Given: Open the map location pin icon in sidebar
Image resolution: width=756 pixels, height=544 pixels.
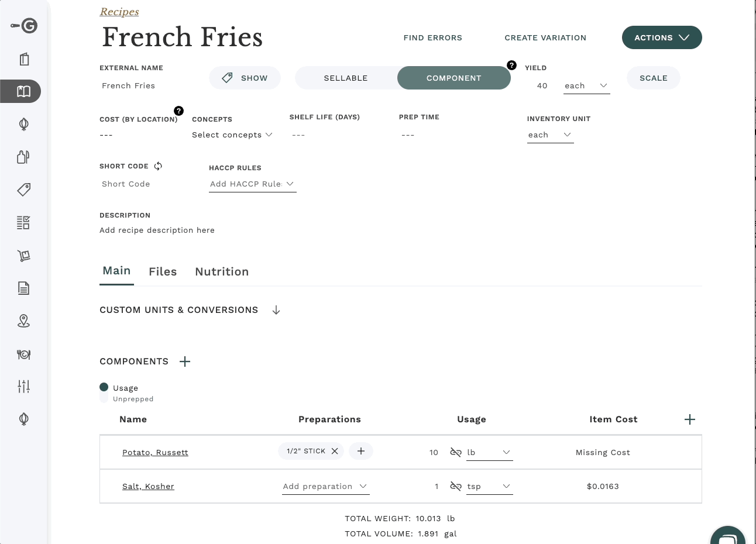Looking at the screenshot, I should (23, 321).
